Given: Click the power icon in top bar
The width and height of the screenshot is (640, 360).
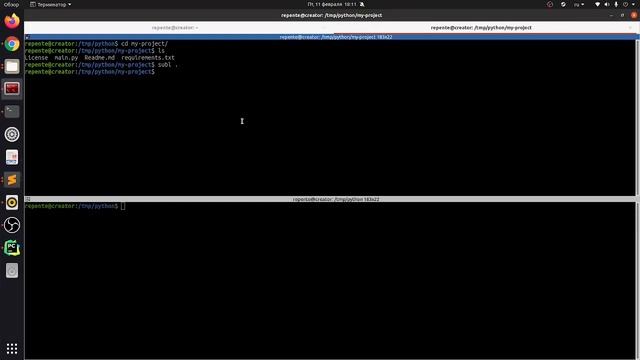Looking at the screenshot, I should coord(625,4).
